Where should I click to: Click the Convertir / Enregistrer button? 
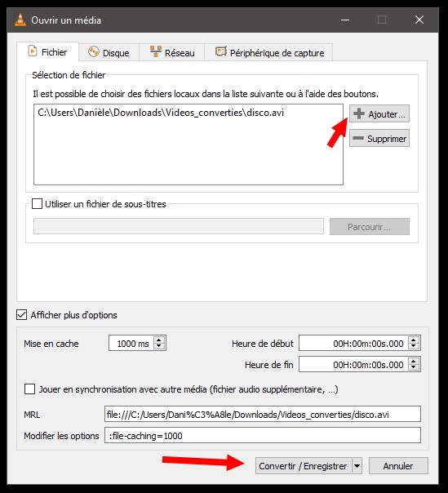(x=304, y=465)
